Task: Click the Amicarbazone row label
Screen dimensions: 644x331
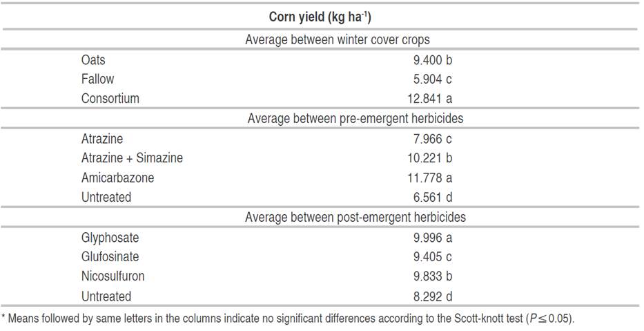Action: [117, 178]
